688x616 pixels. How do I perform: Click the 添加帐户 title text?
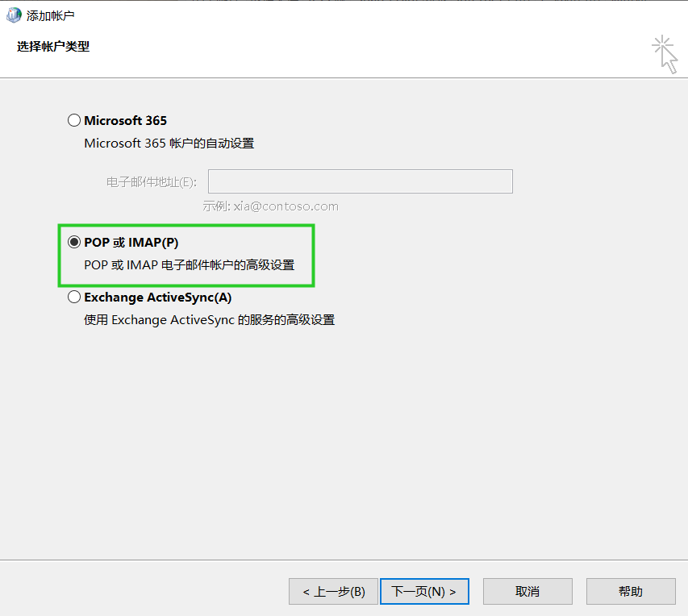50,15
